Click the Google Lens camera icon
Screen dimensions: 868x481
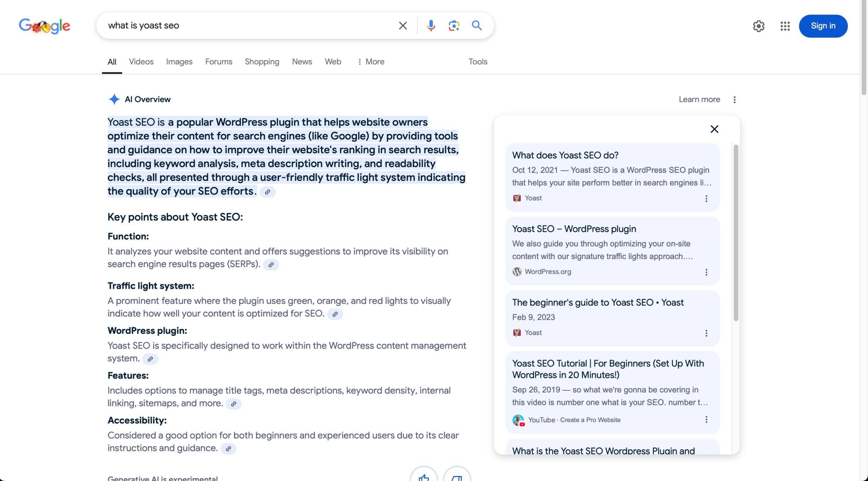pyautogui.click(x=454, y=25)
